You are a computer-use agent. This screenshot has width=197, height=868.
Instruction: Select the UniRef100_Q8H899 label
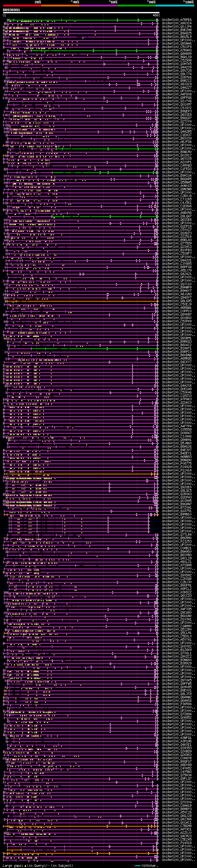coord(176,54)
